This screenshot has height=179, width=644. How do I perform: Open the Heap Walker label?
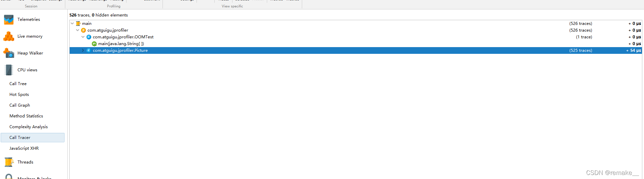pyautogui.click(x=30, y=53)
